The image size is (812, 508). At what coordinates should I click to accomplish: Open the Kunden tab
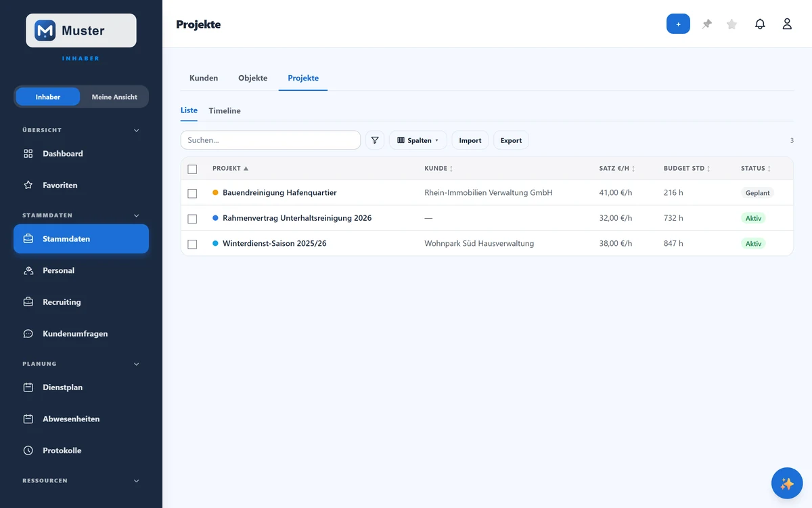(x=204, y=78)
